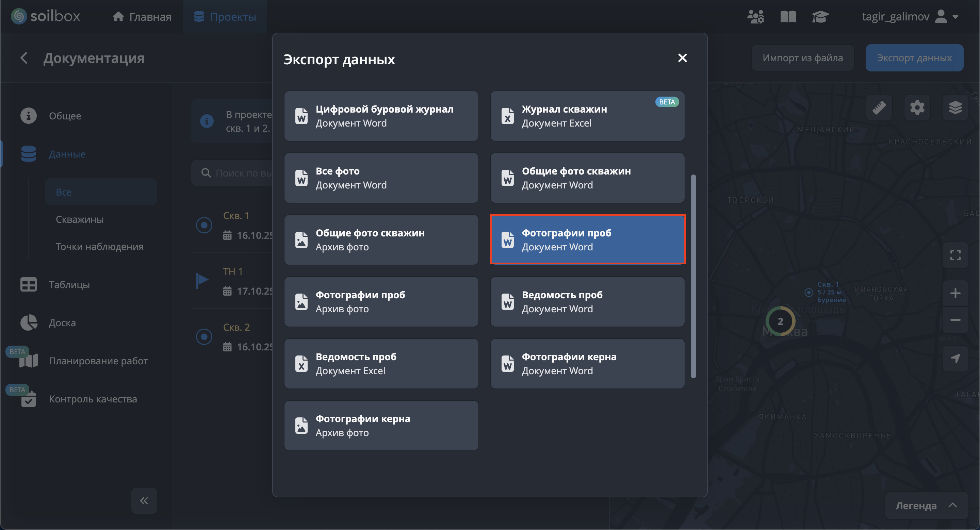Open the Таблицы sidebar section

point(69,285)
